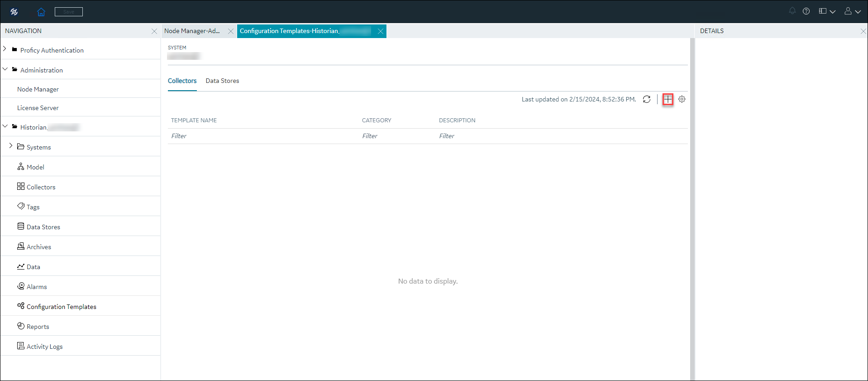
Task: Sort by the Template Name column header
Action: point(194,121)
